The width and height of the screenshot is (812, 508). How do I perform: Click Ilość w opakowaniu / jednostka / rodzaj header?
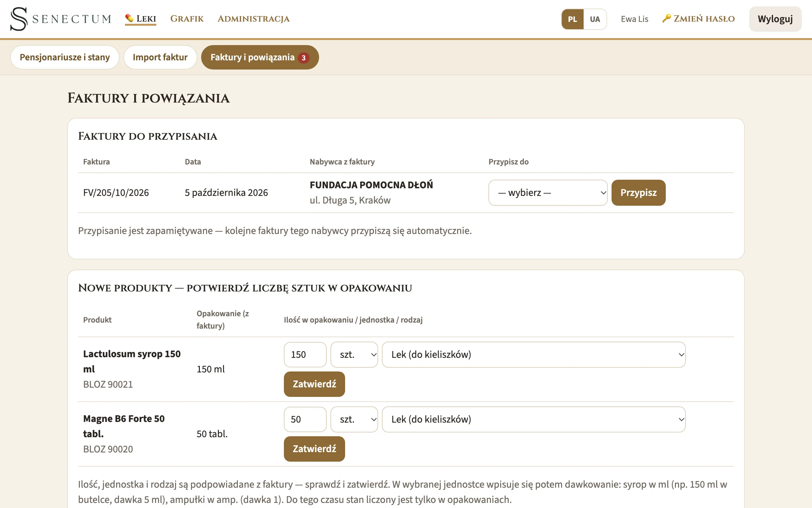pos(353,320)
